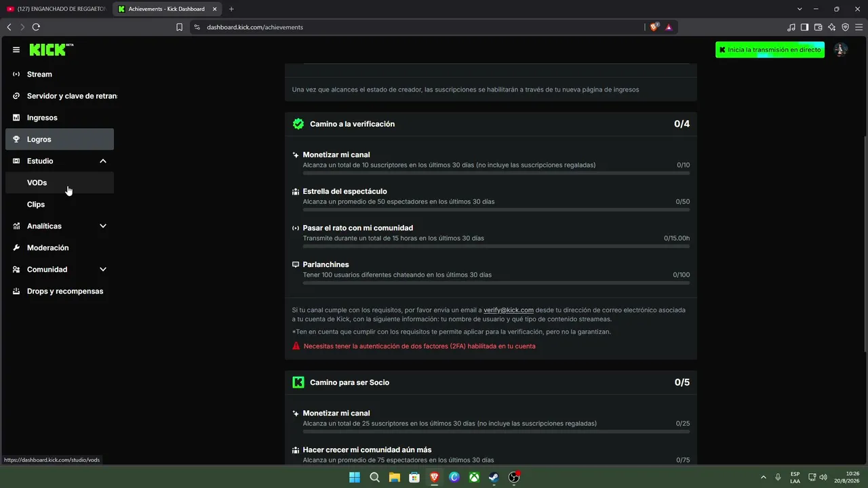Click the Ingresos chart icon
Viewport: 868px width, 488px height.
[16, 117]
